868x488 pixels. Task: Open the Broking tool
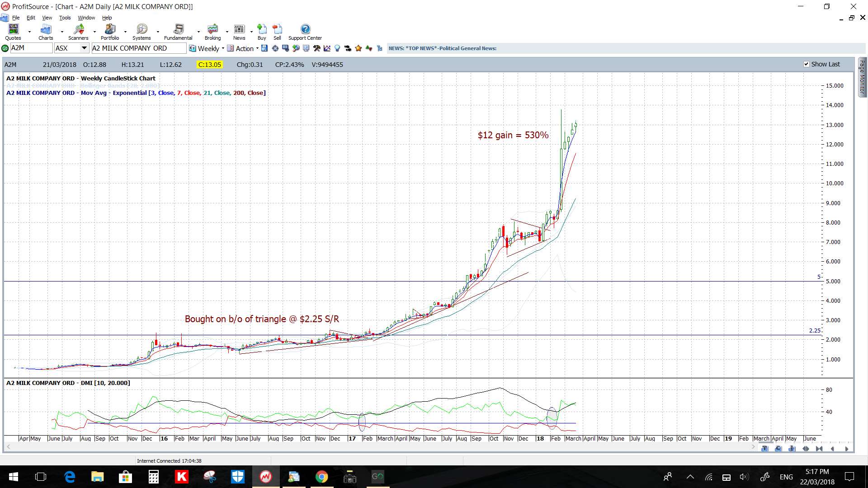click(212, 32)
